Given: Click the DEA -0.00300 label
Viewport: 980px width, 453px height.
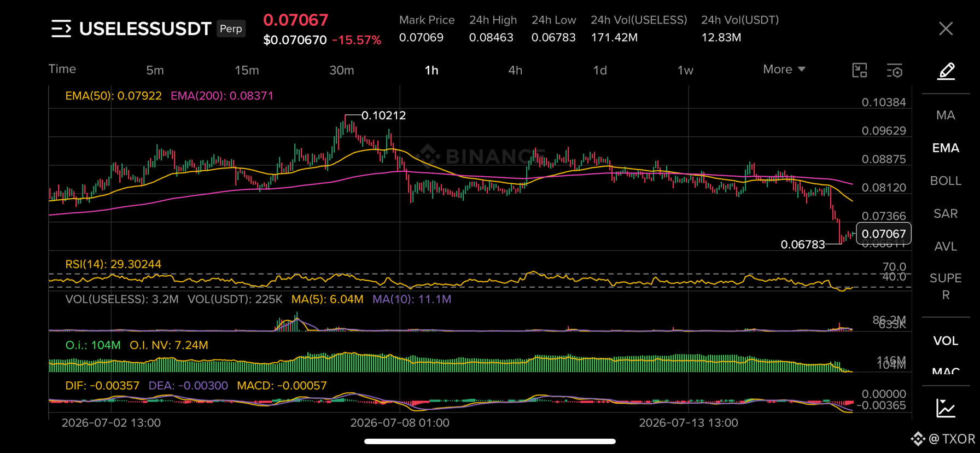Looking at the screenshot, I should click(x=188, y=386).
